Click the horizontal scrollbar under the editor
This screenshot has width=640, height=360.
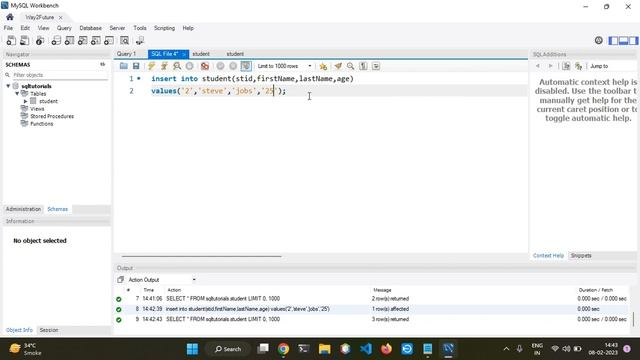coord(202,256)
